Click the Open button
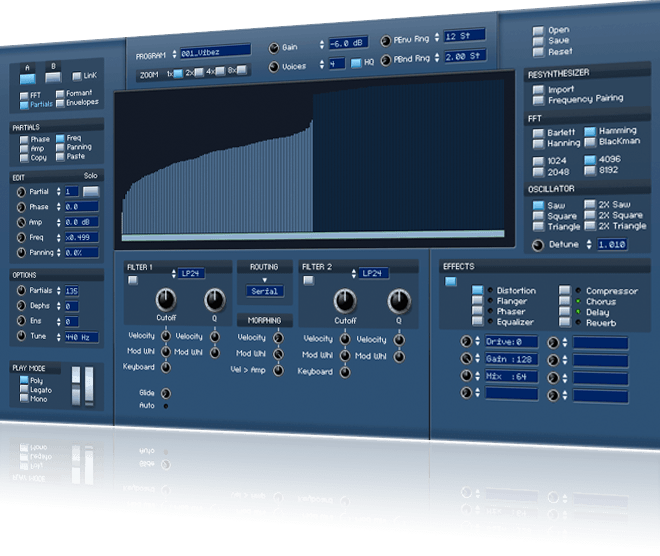 coord(538,30)
